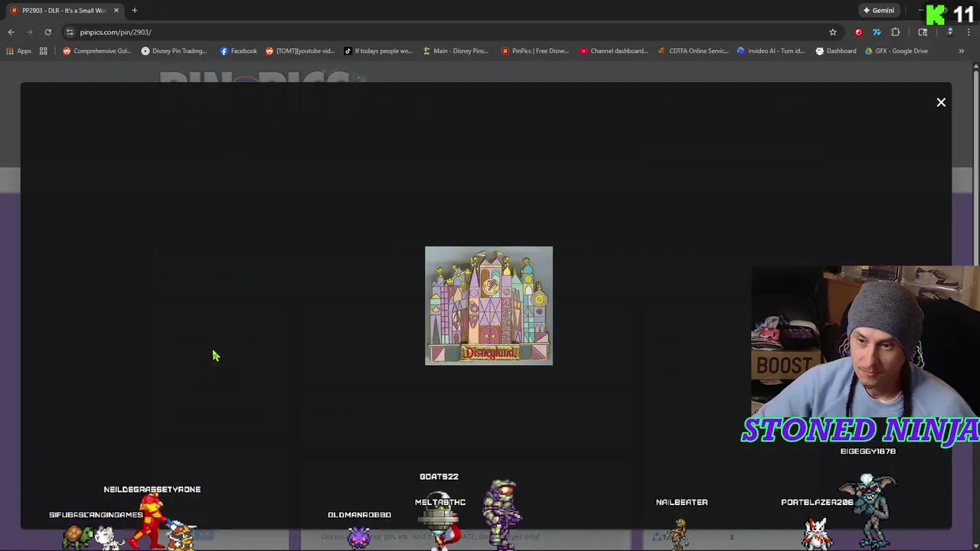980x551 pixels.
Task: Open the Comprehensive Gol... Reddit bookmark
Action: pyautogui.click(x=97, y=51)
